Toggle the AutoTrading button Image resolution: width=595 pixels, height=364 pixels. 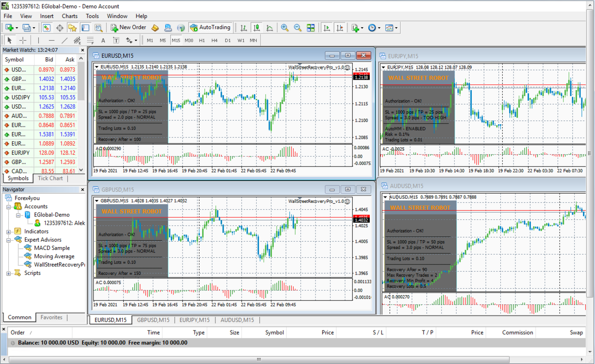coord(211,28)
